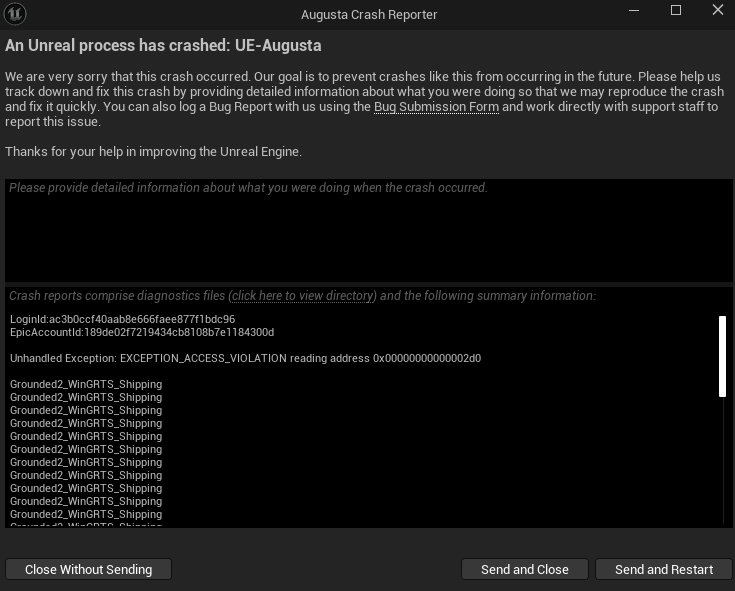Viewport: 735px width, 591px height.
Task: Click the 'An Unreal process has crashed' heading
Action: coord(163,45)
